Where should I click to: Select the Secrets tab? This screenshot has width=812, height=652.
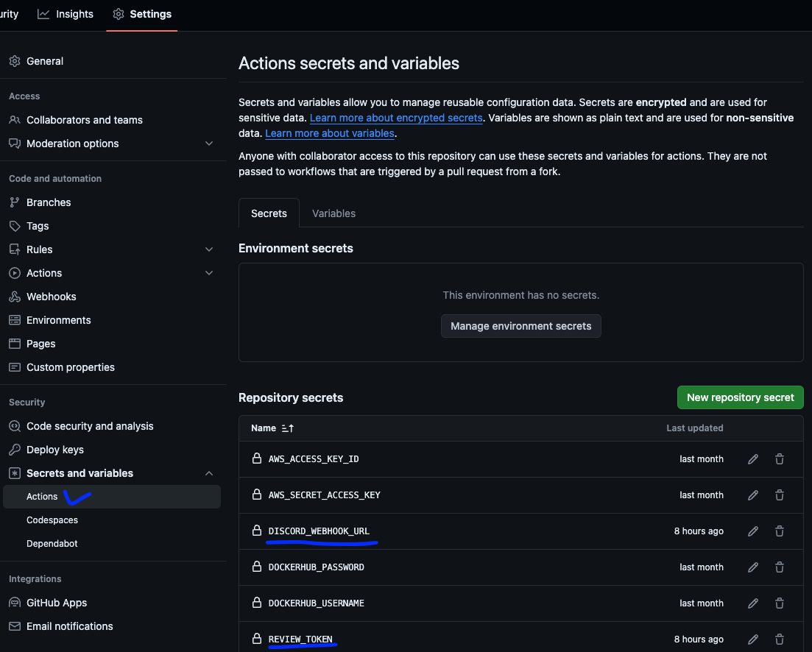[x=269, y=213]
